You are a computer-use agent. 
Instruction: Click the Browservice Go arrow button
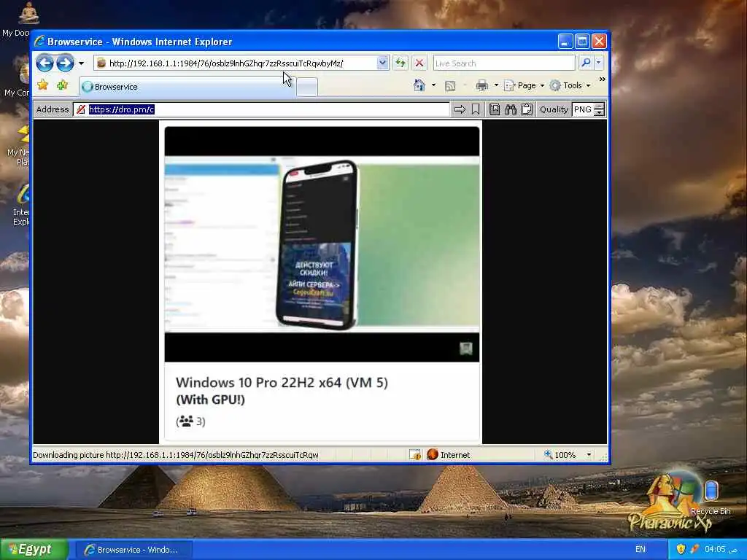pyautogui.click(x=460, y=109)
